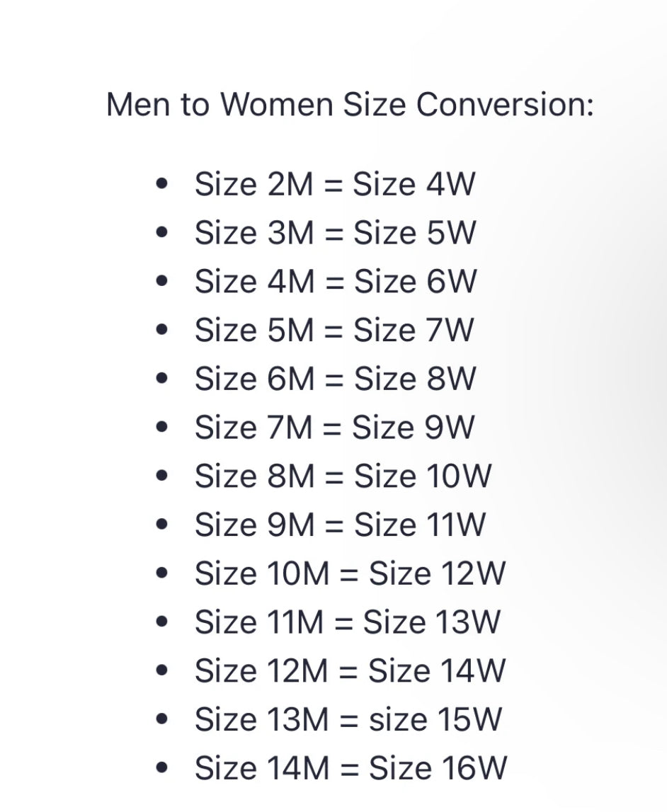Click the Size 7M = Size 9W row
667x812 pixels.
334,427
